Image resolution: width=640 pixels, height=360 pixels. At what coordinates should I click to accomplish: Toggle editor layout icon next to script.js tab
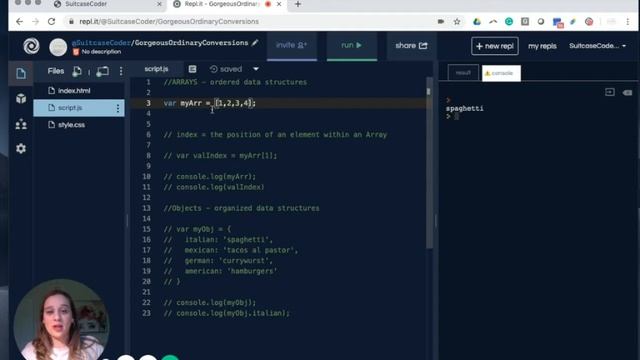pyautogui.click(x=192, y=69)
